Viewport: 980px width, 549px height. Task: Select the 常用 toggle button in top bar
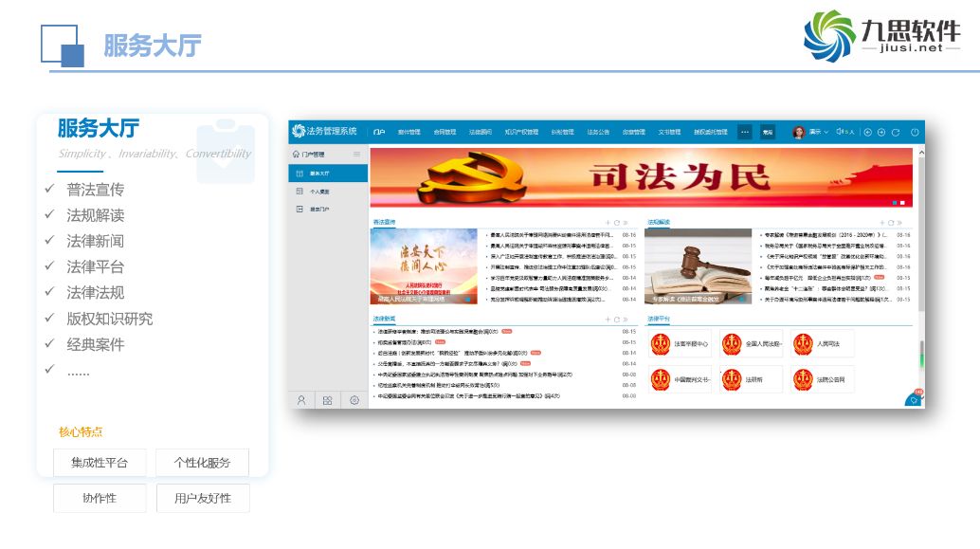pyautogui.click(x=768, y=132)
